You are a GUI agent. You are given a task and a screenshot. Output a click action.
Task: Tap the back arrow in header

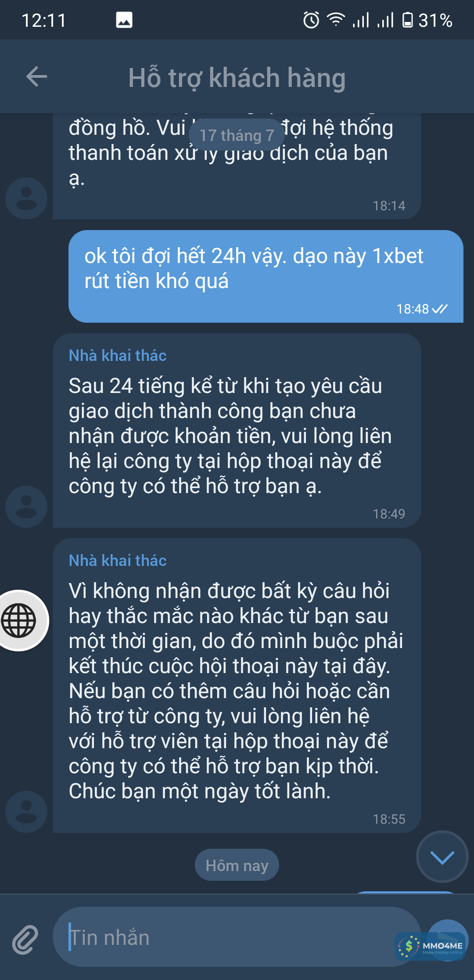pos(36,77)
